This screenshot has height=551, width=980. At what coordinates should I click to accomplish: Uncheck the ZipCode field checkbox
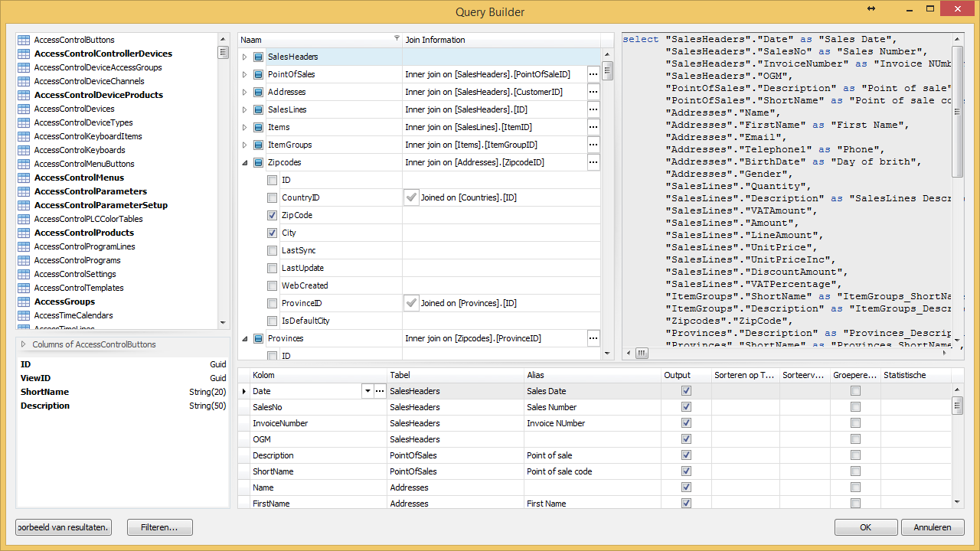coord(273,215)
